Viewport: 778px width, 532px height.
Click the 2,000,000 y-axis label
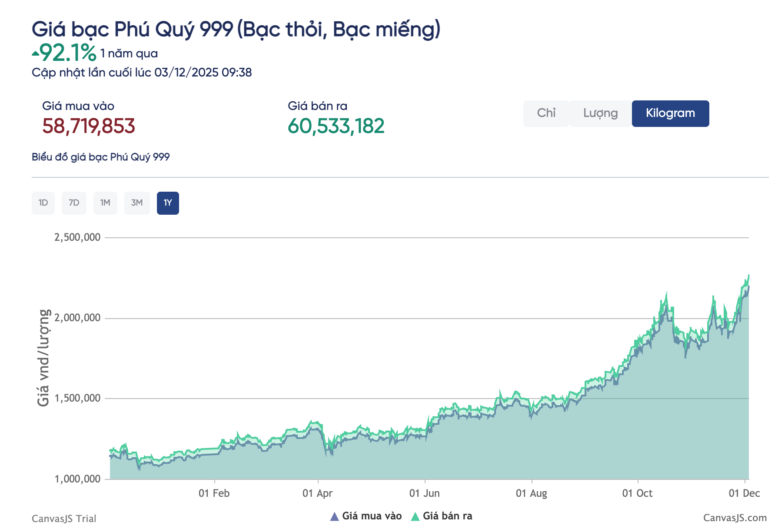(77, 318)
